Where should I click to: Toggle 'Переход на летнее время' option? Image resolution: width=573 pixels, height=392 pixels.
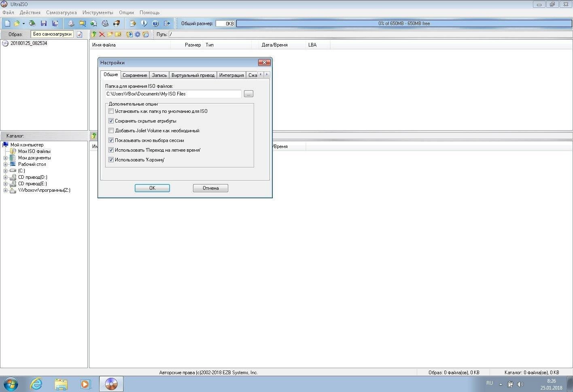point(111,150)
